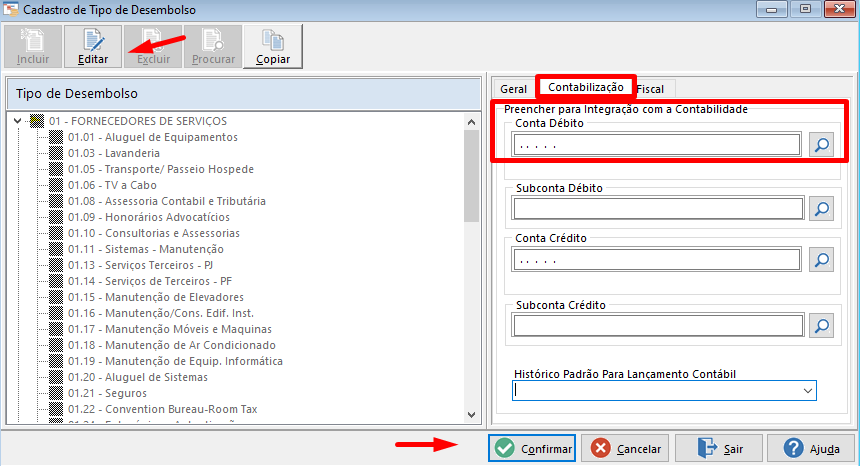Open the Histórico Padrão dropdown

(x=807, y=391)
